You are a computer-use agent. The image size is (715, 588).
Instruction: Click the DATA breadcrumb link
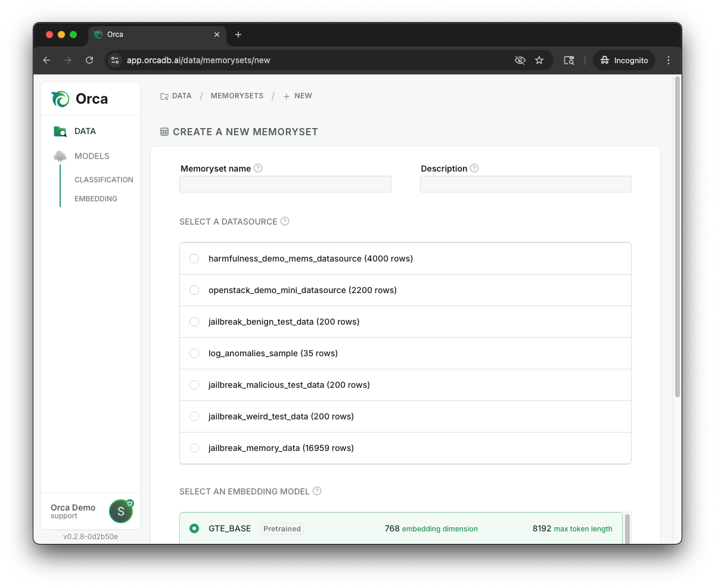tap(182, 96)
